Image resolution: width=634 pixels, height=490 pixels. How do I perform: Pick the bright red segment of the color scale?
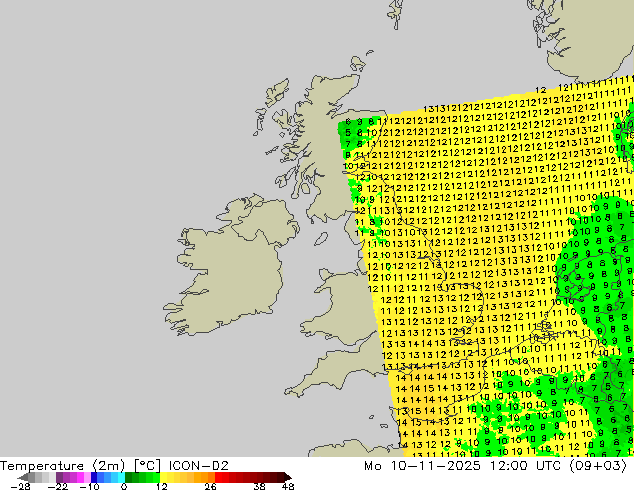(218, 477)
